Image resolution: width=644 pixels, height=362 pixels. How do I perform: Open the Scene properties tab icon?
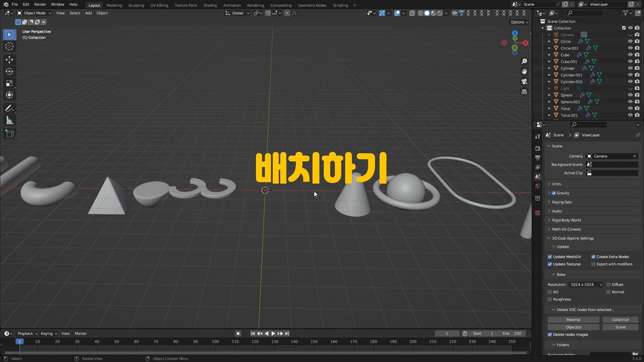pos(537,176)
